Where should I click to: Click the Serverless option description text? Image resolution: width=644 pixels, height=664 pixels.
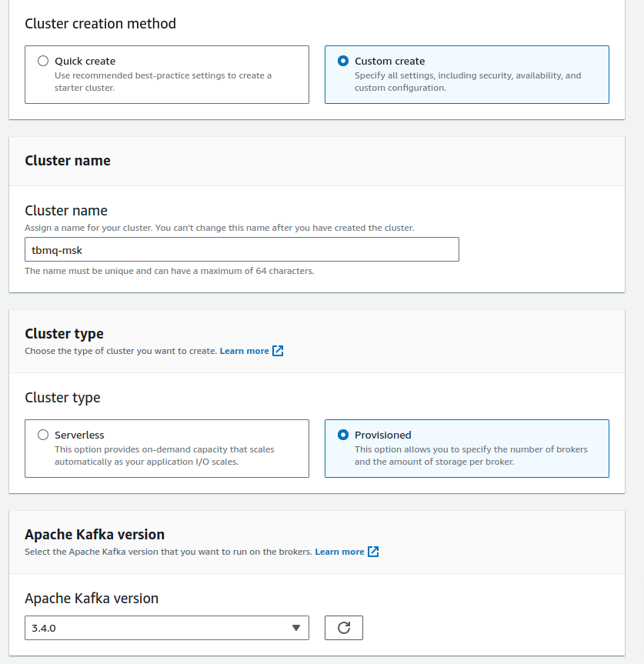pos(164,455)
